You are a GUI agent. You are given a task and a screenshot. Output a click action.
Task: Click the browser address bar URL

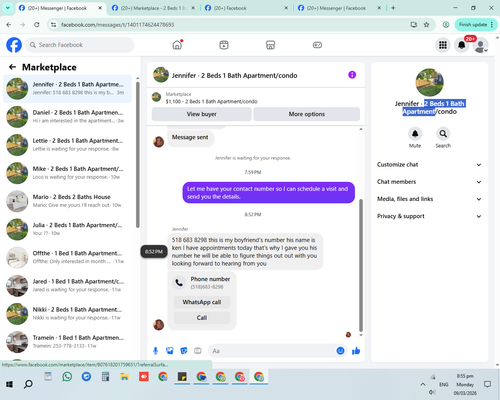tap(117, 25)
